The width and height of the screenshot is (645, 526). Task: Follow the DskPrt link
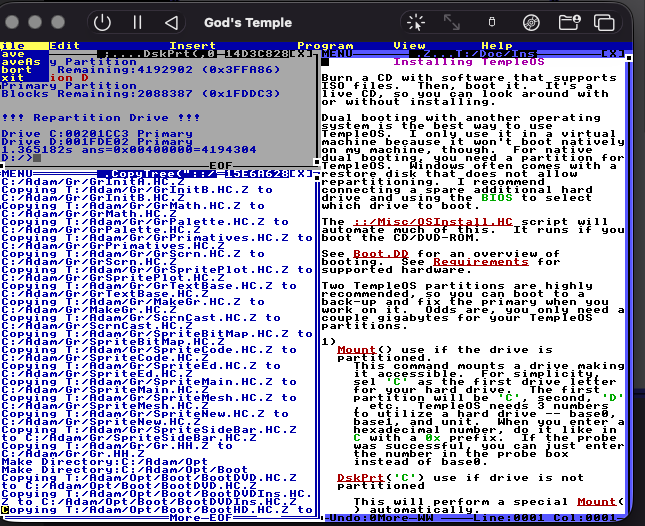(361, 478)
